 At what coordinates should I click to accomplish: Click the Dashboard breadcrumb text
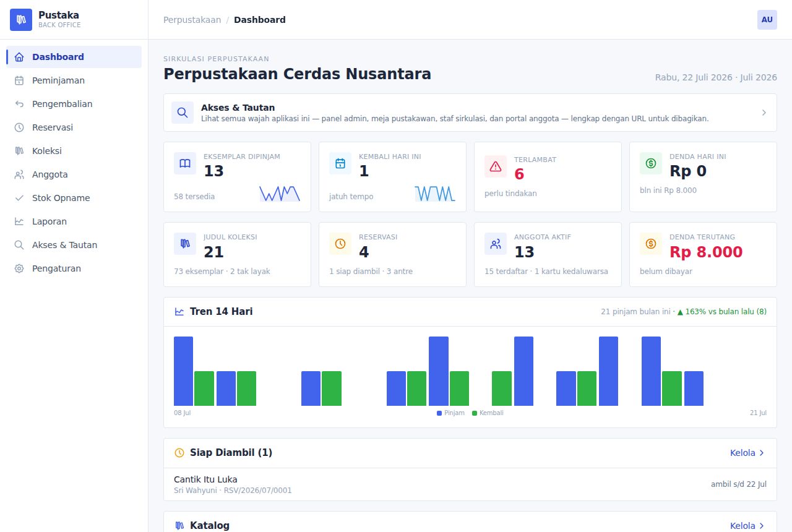pyautogui.click(x=260, y=20)
